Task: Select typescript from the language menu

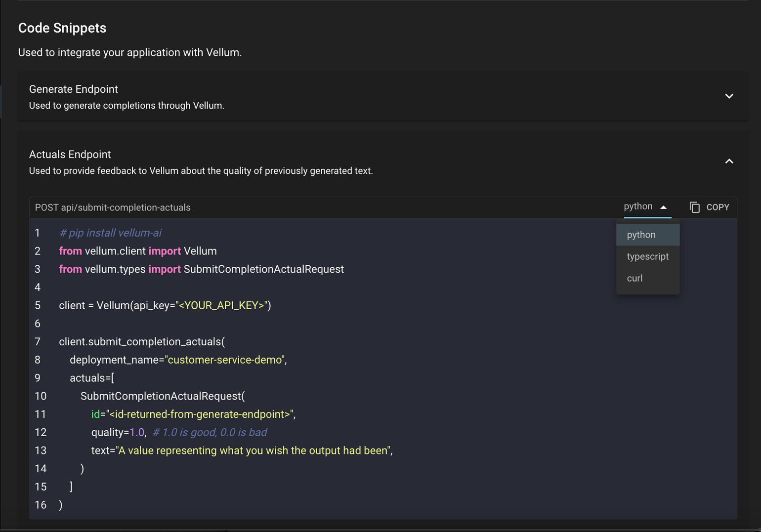Action: 648,256
